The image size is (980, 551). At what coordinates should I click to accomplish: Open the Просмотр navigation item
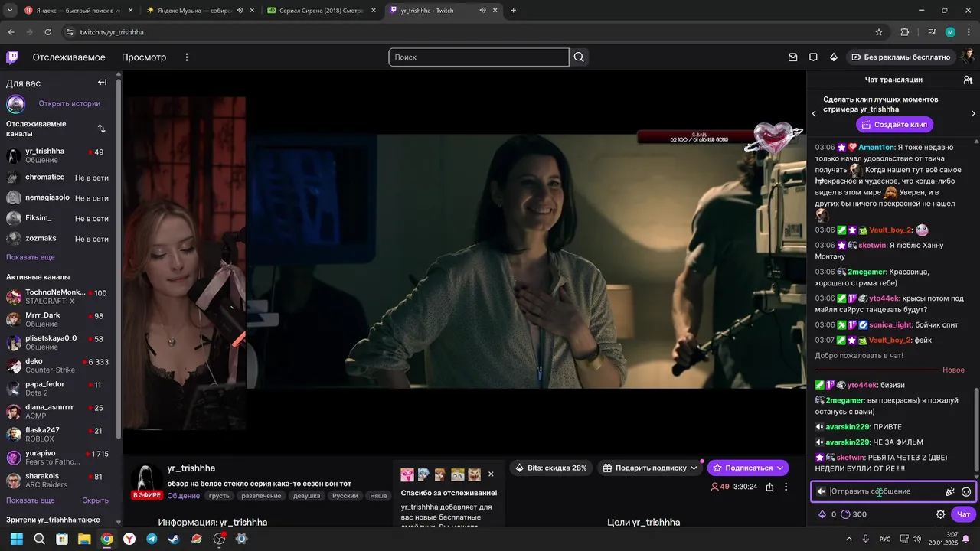point(144,57)
